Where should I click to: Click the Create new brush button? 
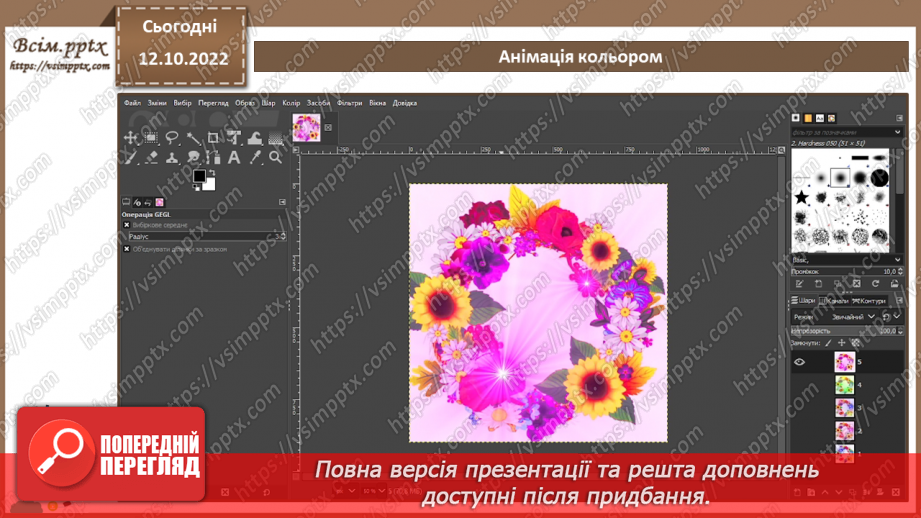tap(818, 284)
